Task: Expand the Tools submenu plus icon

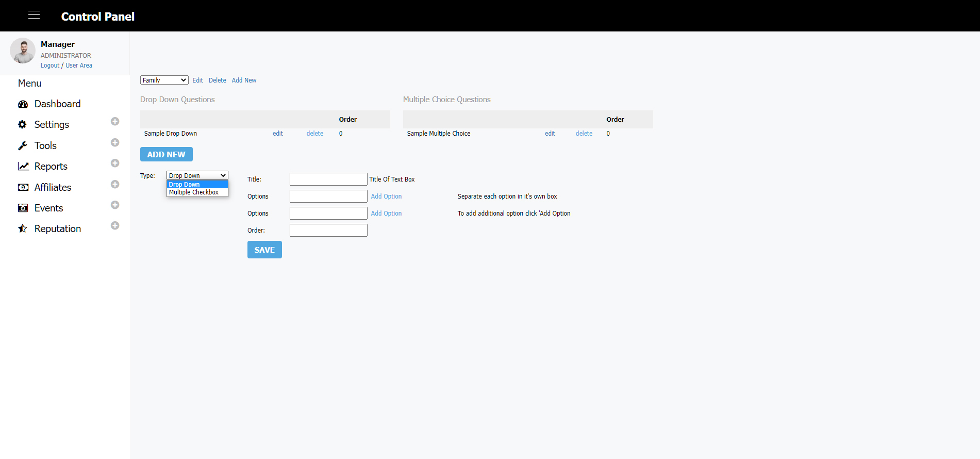Action: coord(115,142)
